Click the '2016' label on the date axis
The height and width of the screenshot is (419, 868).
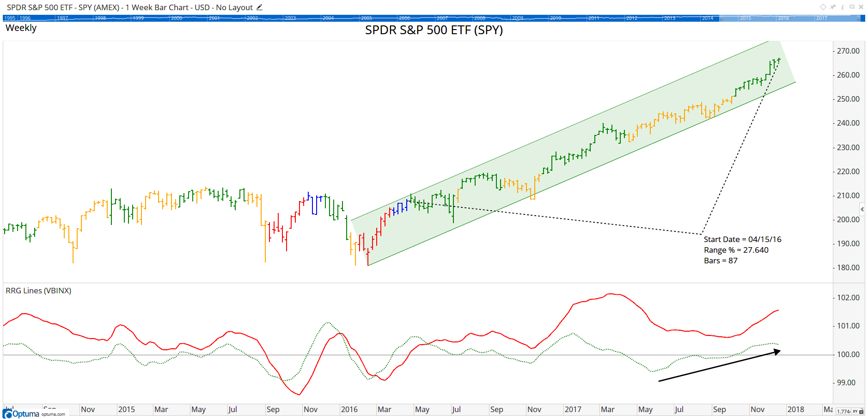[349, 409]
